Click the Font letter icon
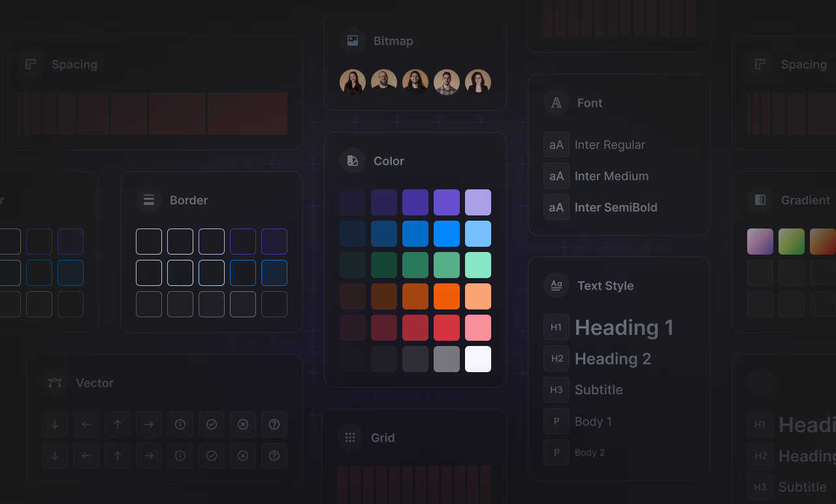The image size is (836, 504). coord(556,102)
